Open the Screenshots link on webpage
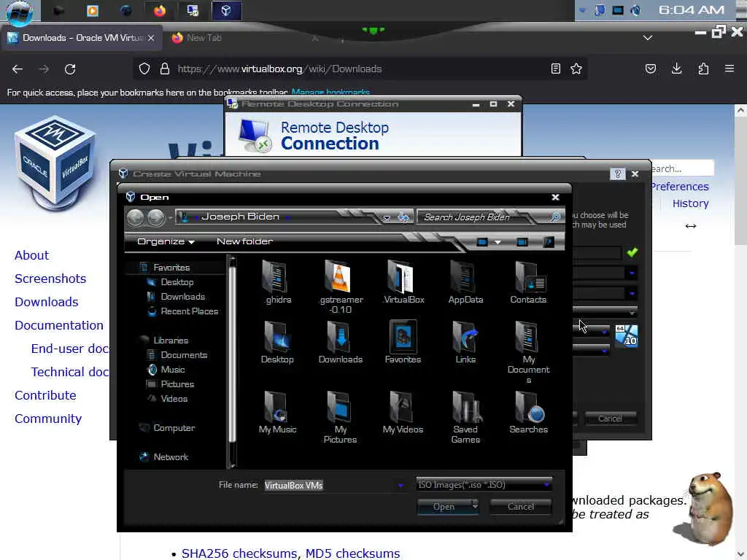Viewport: 747px width, 560px height. coord(50,279)
